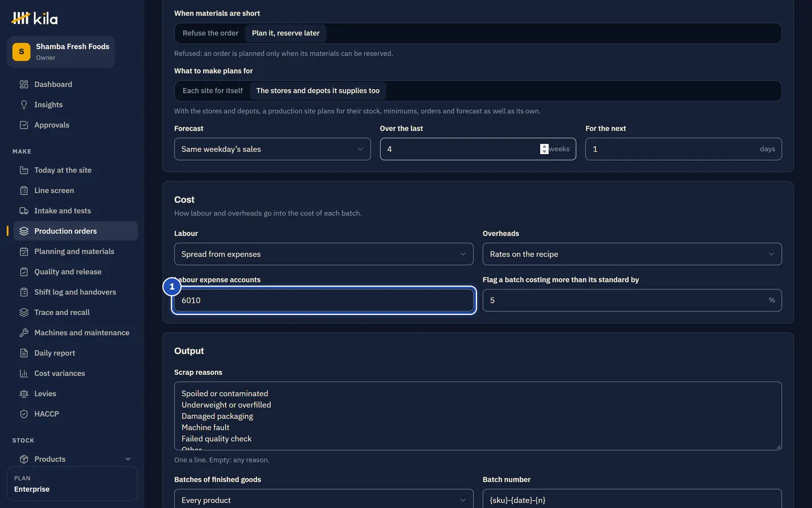
Task: Open the Overheads dropdown
Action: pos(632,254)
